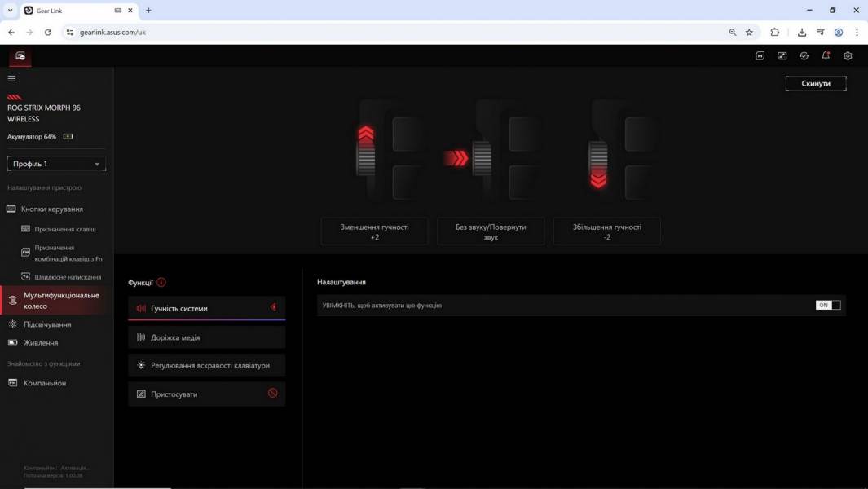Reload the page in the browser
Screen dimensions: 868x489
(x=48, y=32)
